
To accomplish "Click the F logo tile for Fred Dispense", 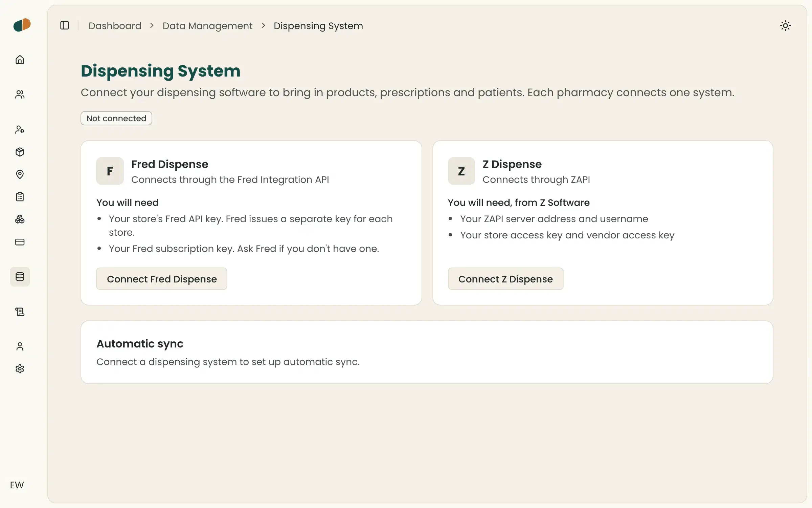I will pyautogui.click(x=110, y=171).
